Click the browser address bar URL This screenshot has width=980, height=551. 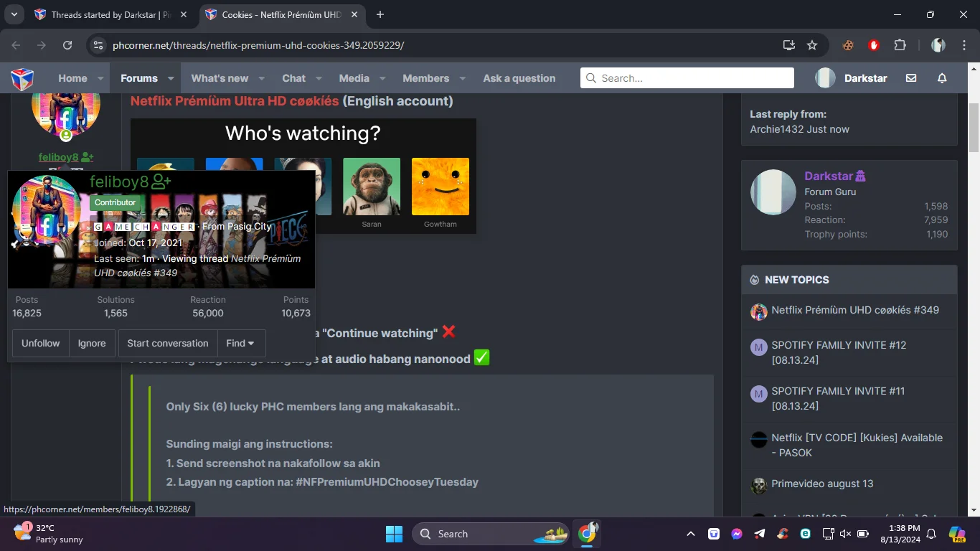258,45
